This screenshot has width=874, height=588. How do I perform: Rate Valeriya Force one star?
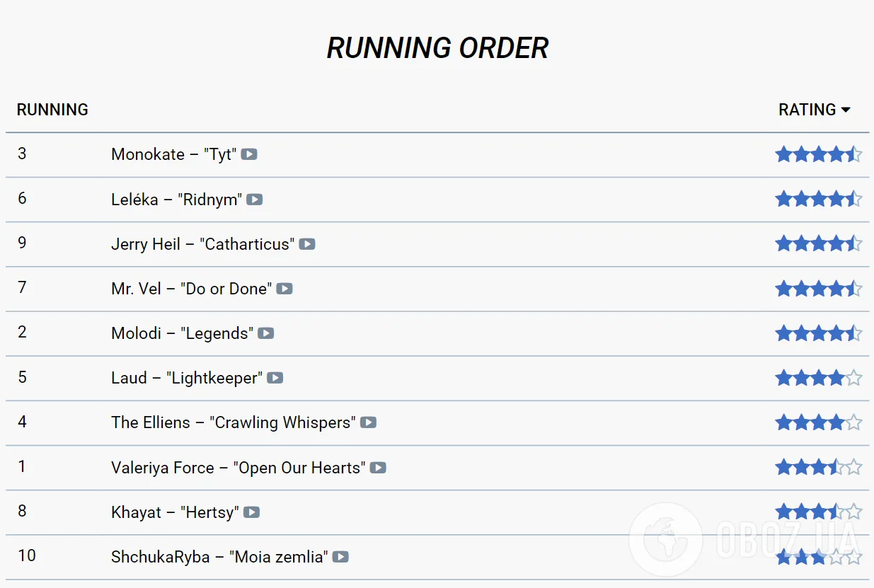pos(783,468)
